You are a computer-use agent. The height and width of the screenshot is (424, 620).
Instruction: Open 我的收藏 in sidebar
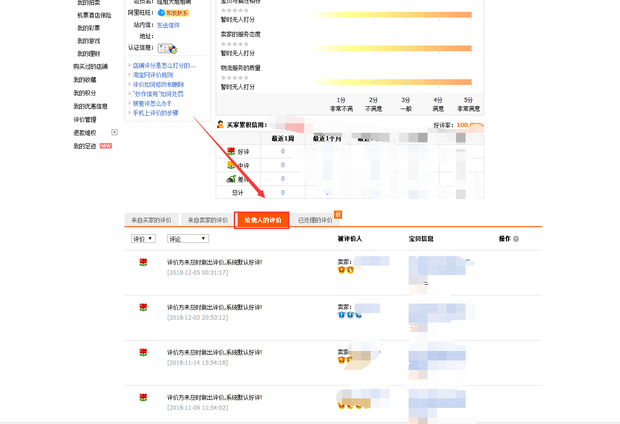(x=85, y=80)
